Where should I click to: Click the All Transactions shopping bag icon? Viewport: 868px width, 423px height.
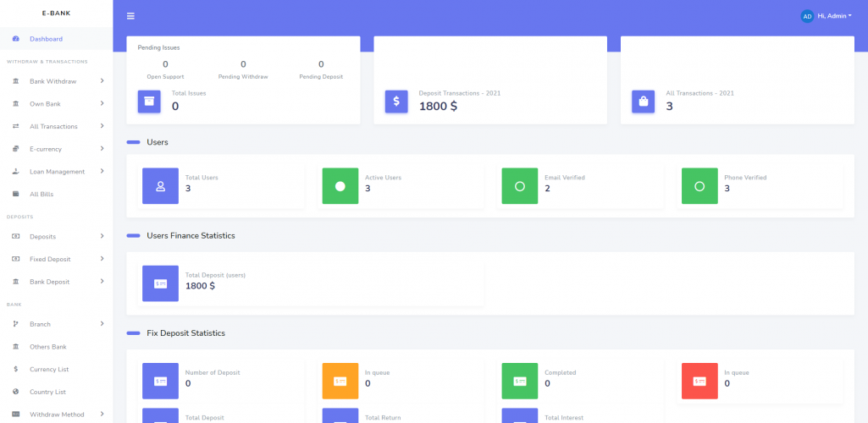644,102
